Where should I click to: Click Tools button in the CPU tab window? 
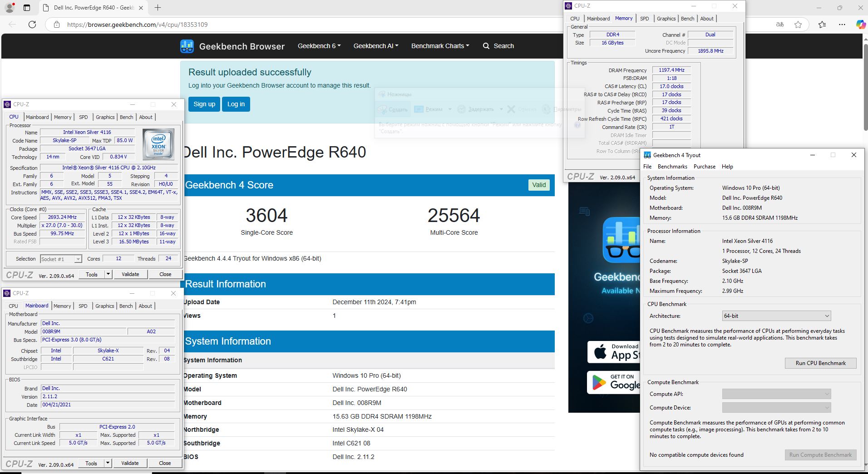tap(92, 274)
